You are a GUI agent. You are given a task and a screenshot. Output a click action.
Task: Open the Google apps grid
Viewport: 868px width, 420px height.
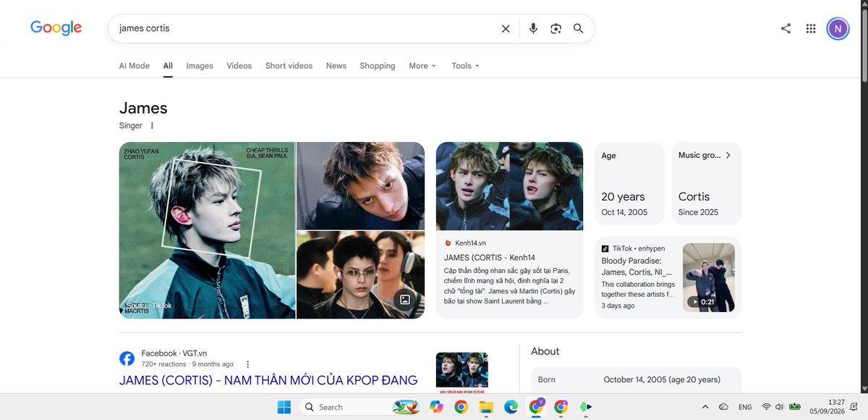[x=811, y=28]
